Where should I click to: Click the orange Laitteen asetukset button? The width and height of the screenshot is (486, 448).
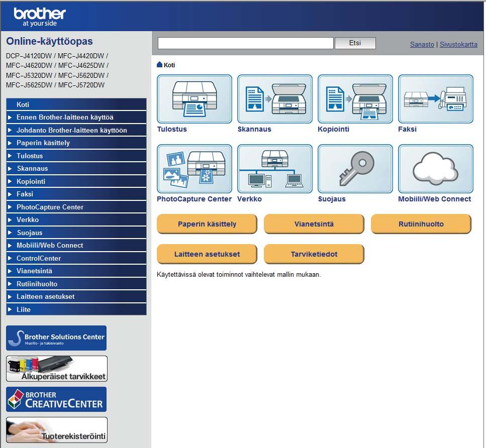(207, 254)
